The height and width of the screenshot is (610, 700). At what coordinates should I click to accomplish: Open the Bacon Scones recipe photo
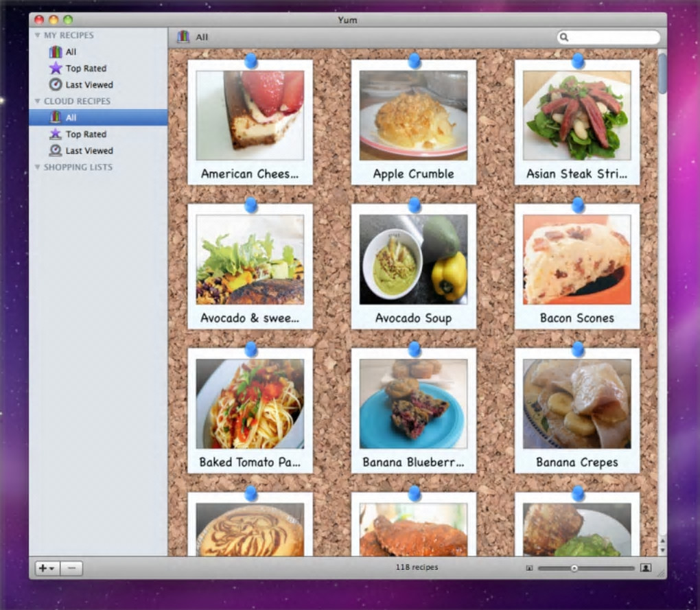(x=576, y=259)
